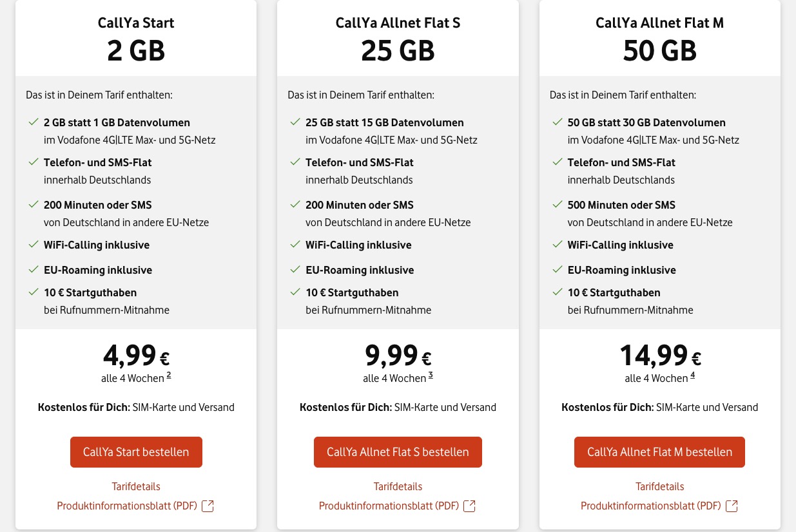
Task: Click the external link icon in the Allnet Flat M card
Action: pyautogui.click(x=732, y=506)
